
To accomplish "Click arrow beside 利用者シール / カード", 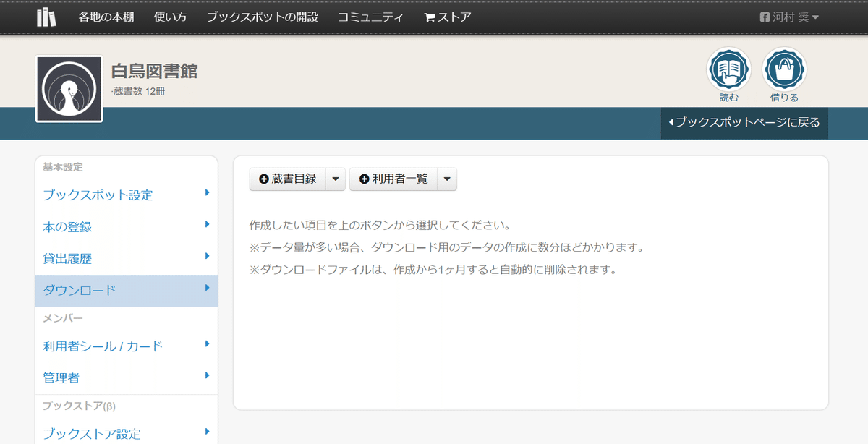I will pyautogui.click(x=207, y=343).
